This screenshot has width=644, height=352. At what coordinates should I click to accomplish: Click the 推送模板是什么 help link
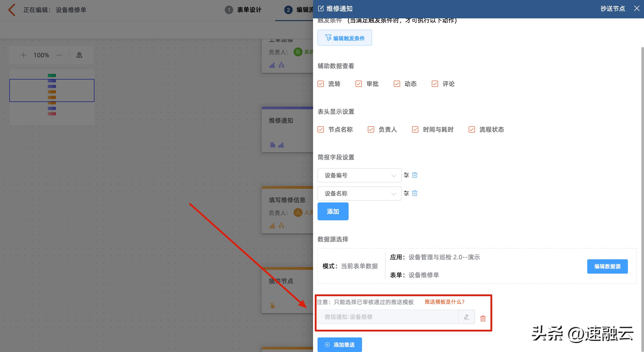[x=445, y=302]
